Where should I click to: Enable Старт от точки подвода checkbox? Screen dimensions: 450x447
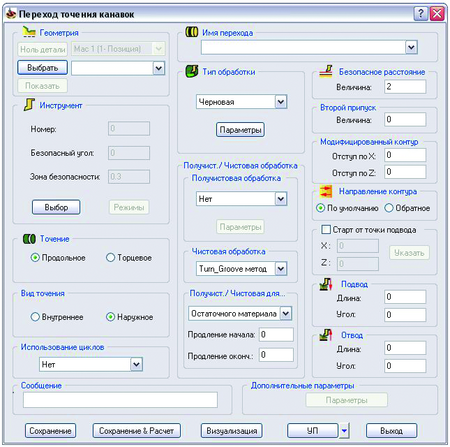coord(326,230)
